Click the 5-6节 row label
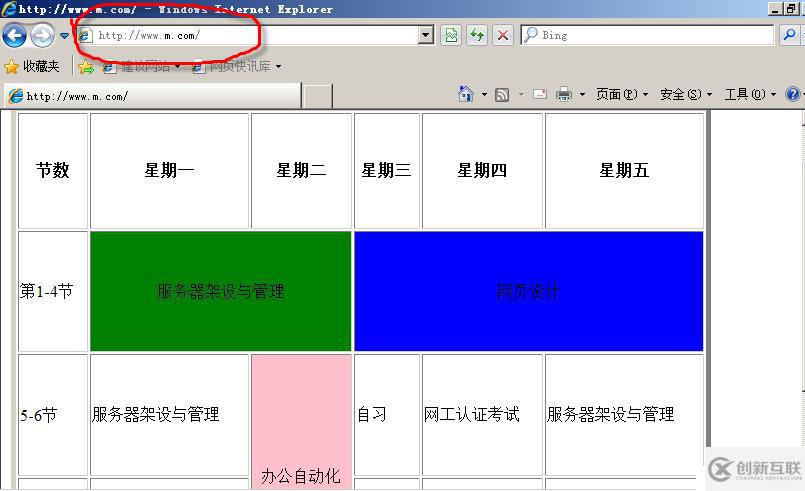Viewport: 805px width, 491px height. (x=53, y=415)
